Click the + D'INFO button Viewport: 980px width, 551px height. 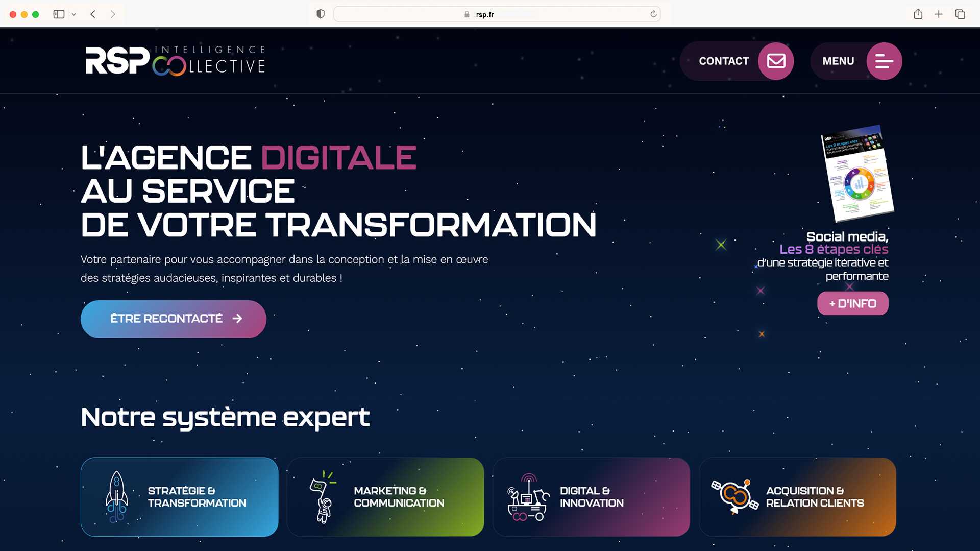tap(852, 303)
